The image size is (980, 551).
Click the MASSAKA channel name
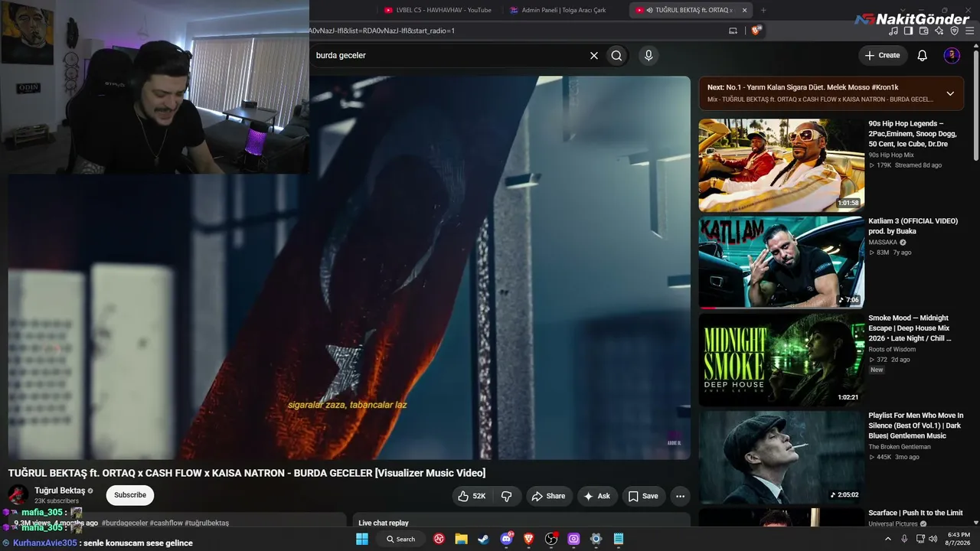coord(883,242)
